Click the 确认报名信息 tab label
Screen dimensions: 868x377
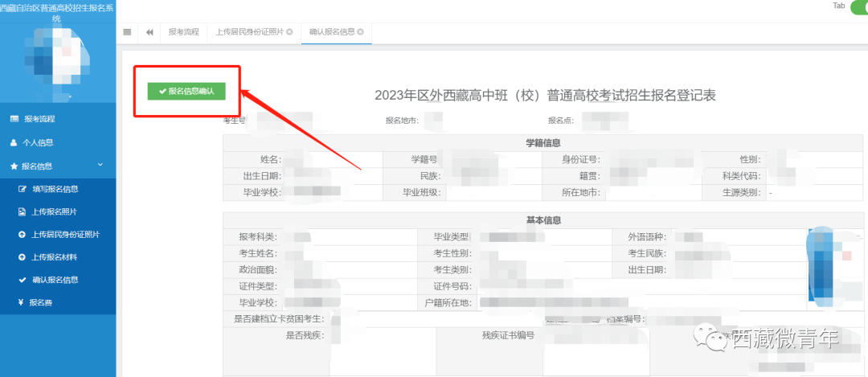tap(331, 32)
